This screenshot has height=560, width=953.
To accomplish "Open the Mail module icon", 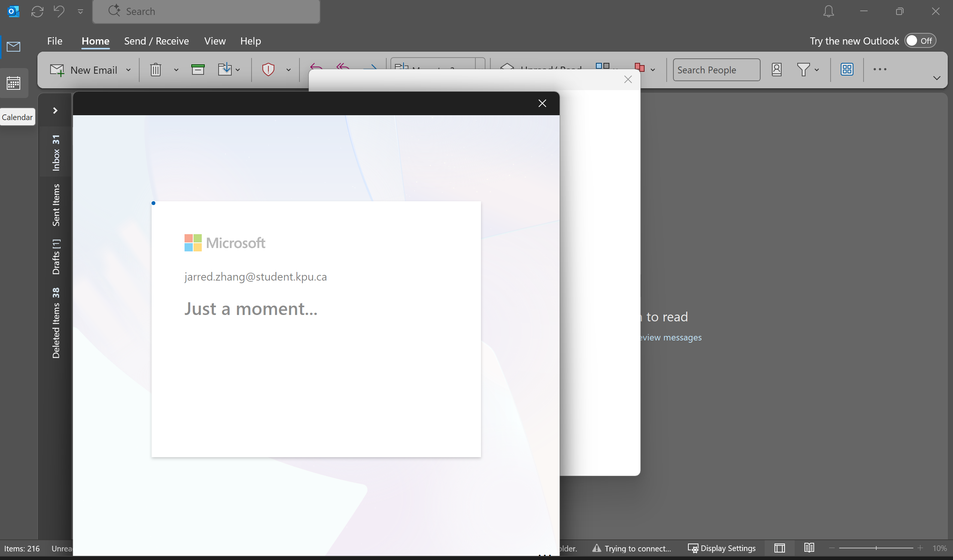I will click(13, 47).
